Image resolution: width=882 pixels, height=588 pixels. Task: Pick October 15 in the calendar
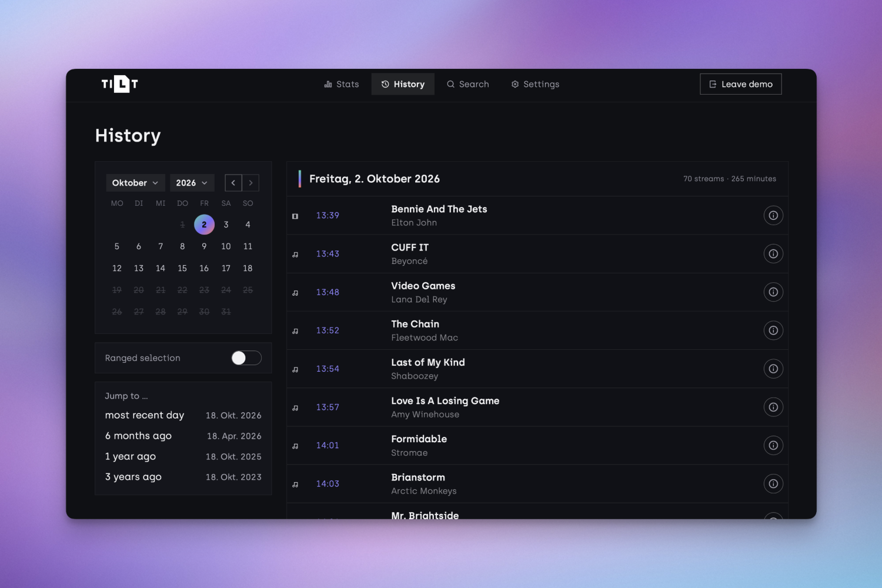pos(182,268)
